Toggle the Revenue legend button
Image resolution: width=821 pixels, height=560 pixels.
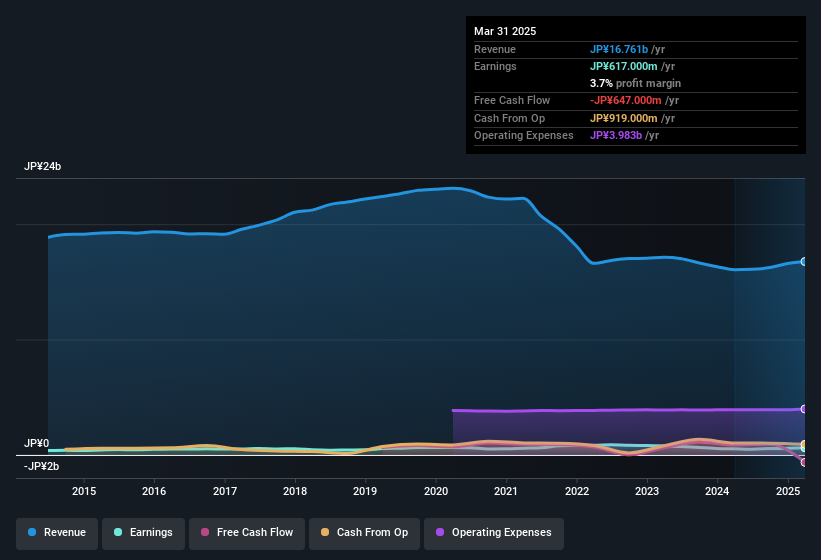pos(57,532)
